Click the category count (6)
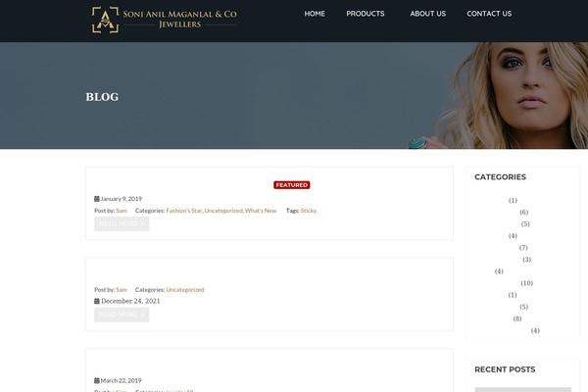 [x=524, y=213]
